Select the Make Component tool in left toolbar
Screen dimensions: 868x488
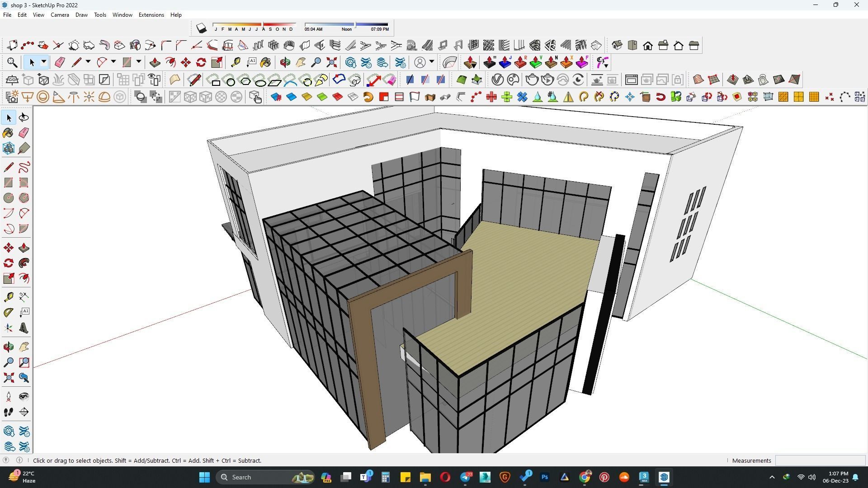(x=9, y=148)
